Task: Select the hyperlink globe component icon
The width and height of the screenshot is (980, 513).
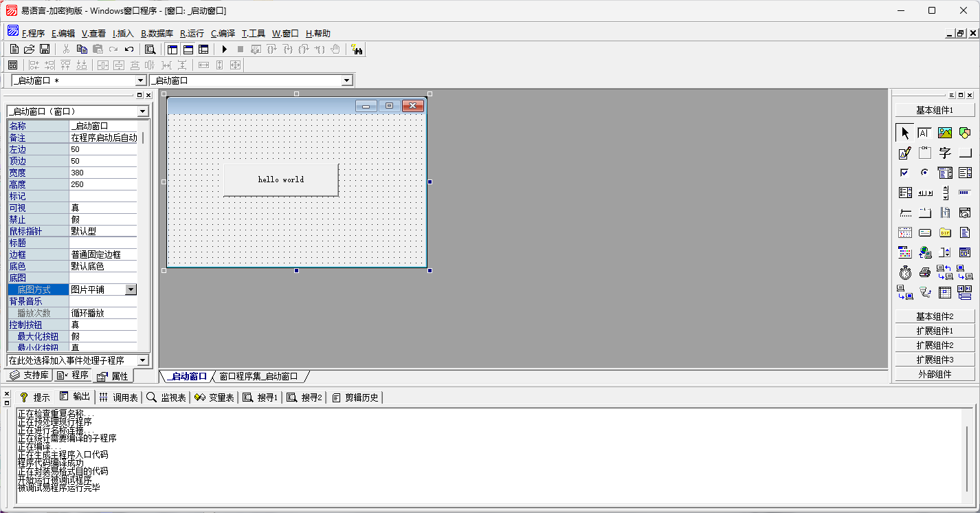Action: point(924,252)
